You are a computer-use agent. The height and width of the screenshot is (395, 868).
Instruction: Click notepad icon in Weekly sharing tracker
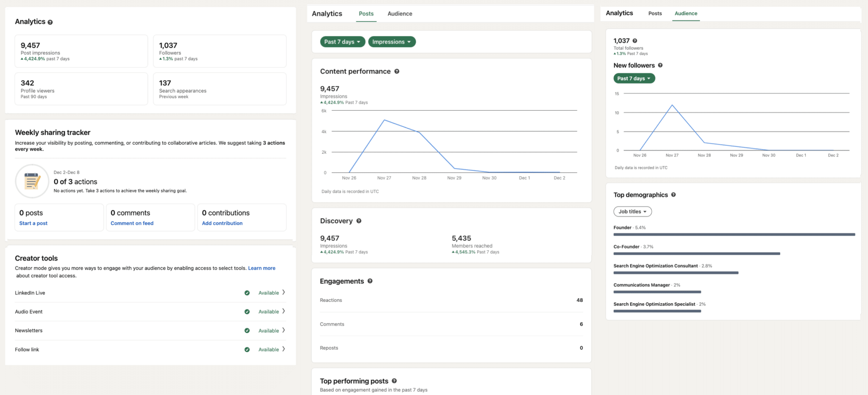32,181
